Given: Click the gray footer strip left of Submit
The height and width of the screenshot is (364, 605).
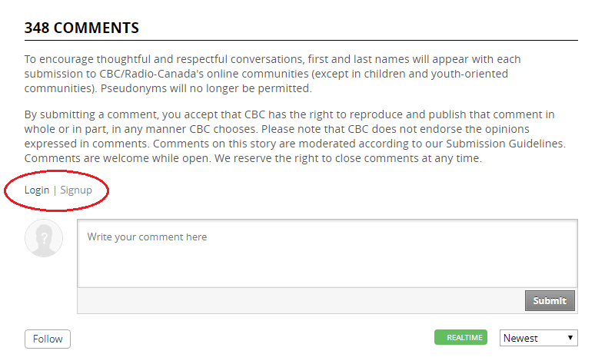Looking at the screenshot, I should pos(301,300).
